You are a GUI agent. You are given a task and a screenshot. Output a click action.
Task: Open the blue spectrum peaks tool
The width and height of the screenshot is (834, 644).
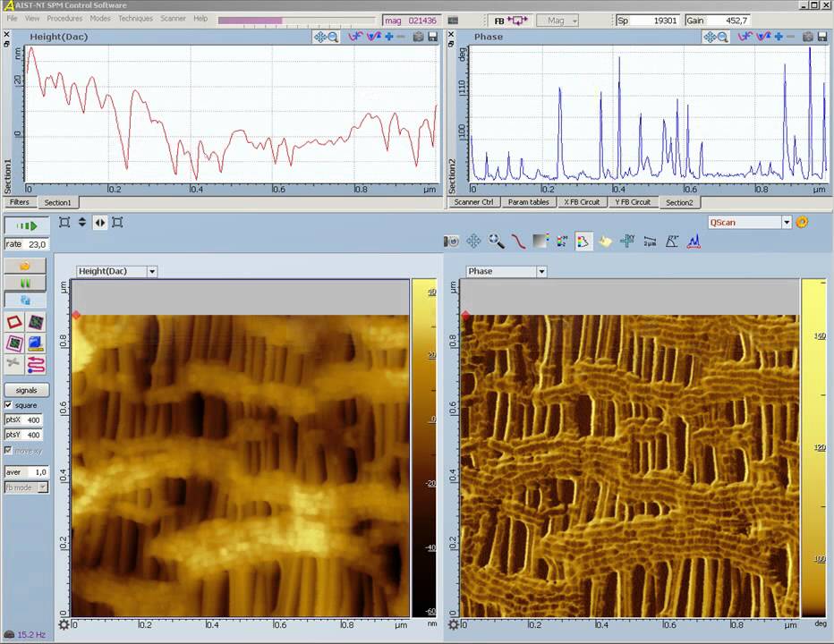[x=694, y=241]
